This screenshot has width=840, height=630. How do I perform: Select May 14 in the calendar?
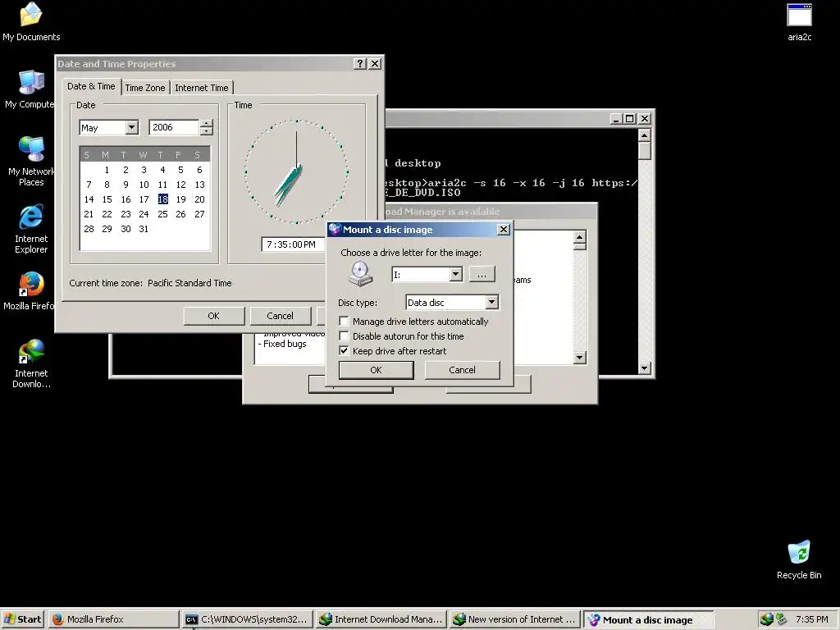point(89,199)
